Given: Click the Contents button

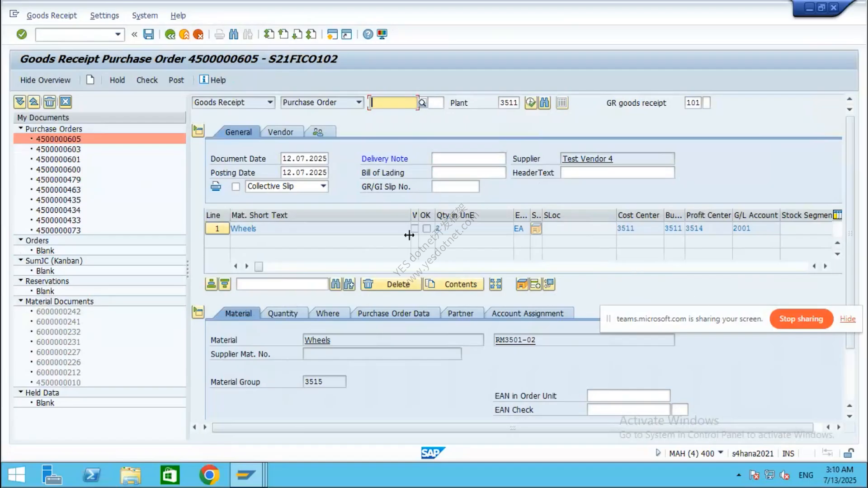Looking at the screenshot, I should (453, 284).
